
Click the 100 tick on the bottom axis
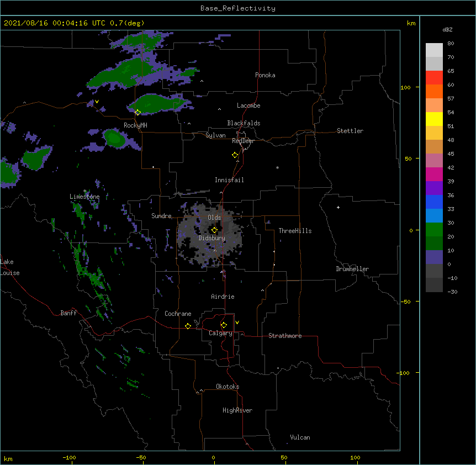click(x=355, y=457)
